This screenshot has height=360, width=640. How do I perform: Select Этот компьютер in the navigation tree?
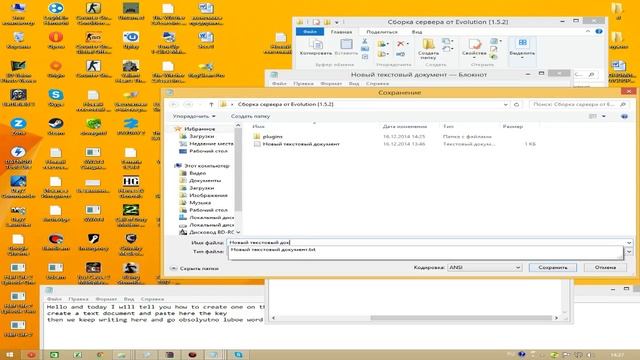click(x=207, y=166)
